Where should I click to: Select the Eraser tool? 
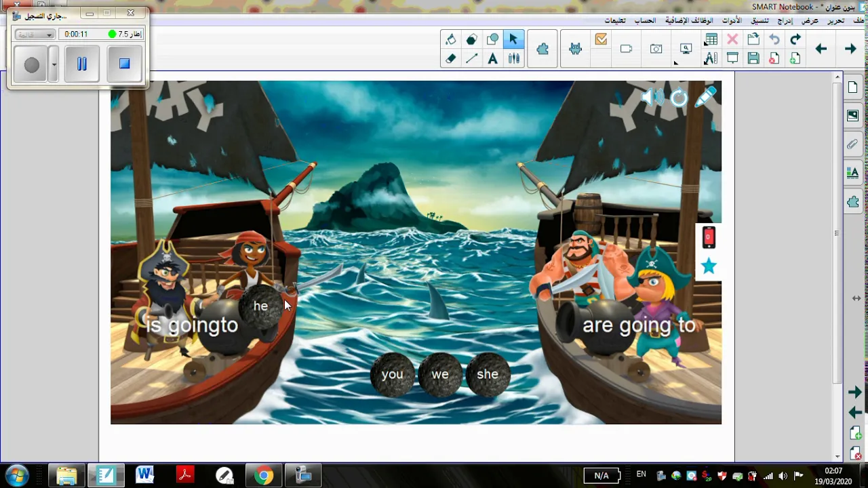tap(451, 59)
